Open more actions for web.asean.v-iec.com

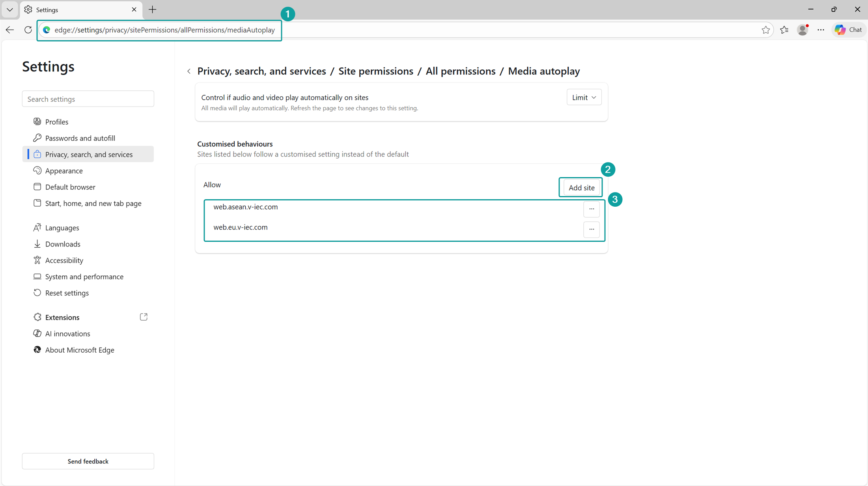(591, 209)
